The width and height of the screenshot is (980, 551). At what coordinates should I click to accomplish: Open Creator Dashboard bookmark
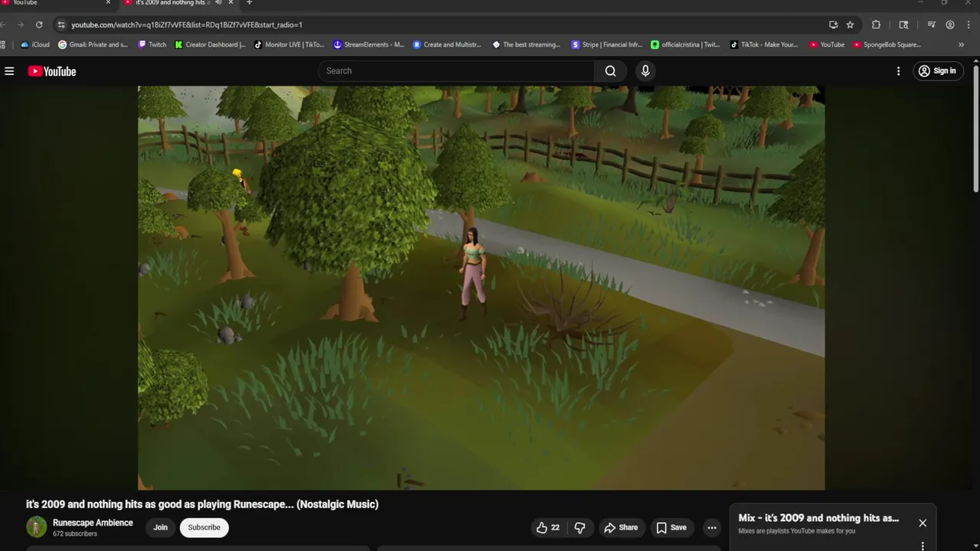click(210, 44)
